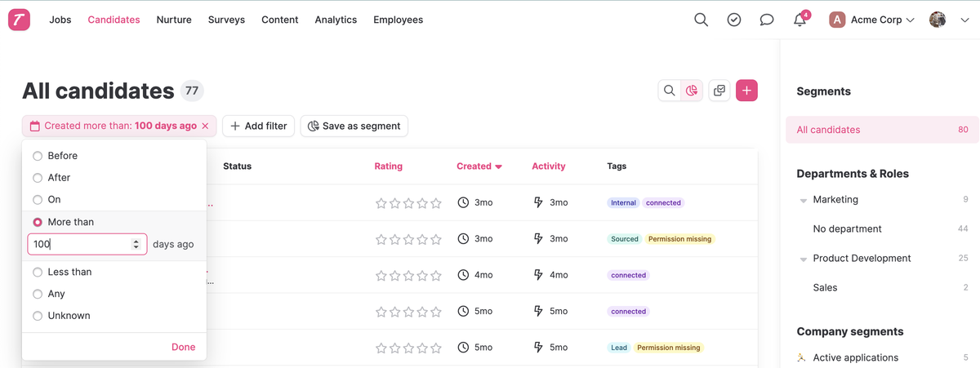Go to the Analytics menu

[336, 20]
